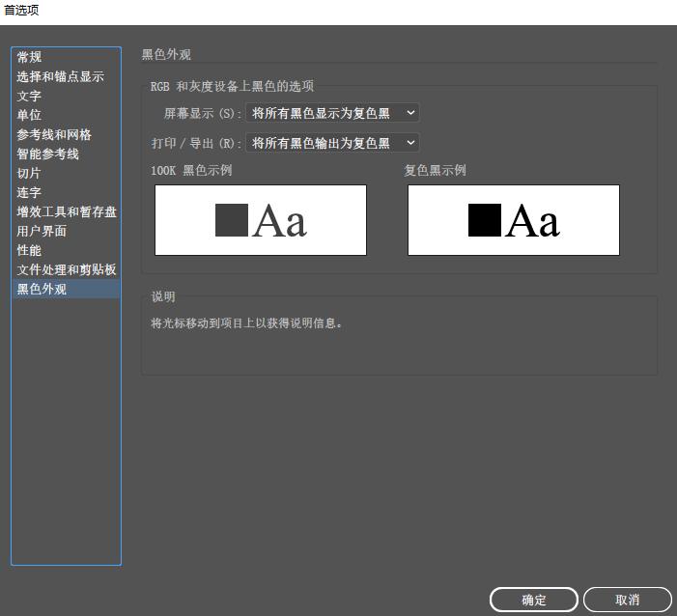Click the 100K 黑色示例 preview box
This screenshot has width=677, height=616.
pos(261,220)
